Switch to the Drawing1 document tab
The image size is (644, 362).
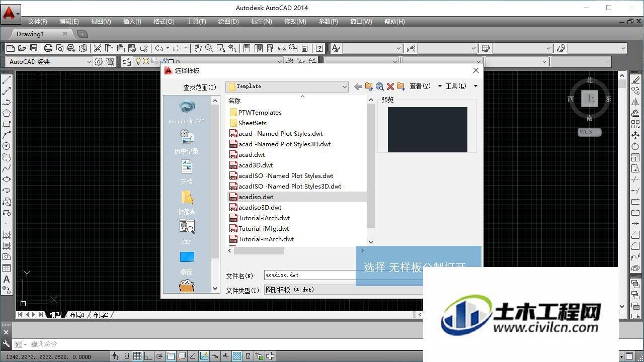pyautogui.click(x=30, y=34)
